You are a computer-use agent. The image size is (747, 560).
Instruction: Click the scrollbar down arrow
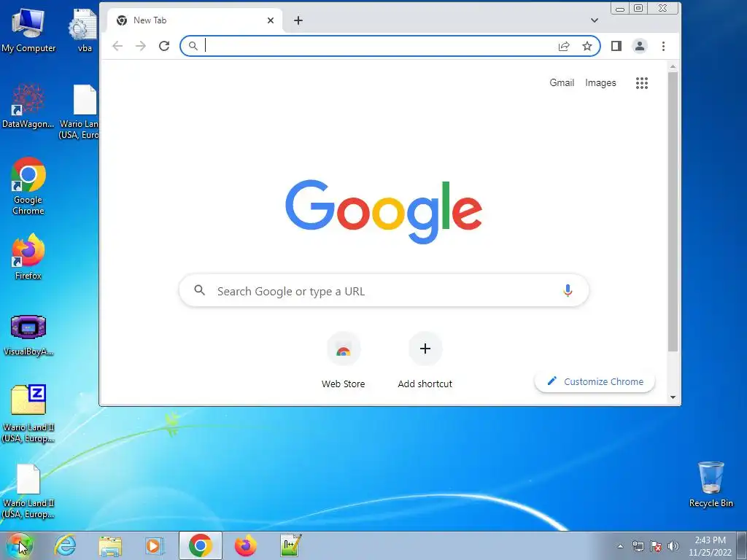coord(673,397)
